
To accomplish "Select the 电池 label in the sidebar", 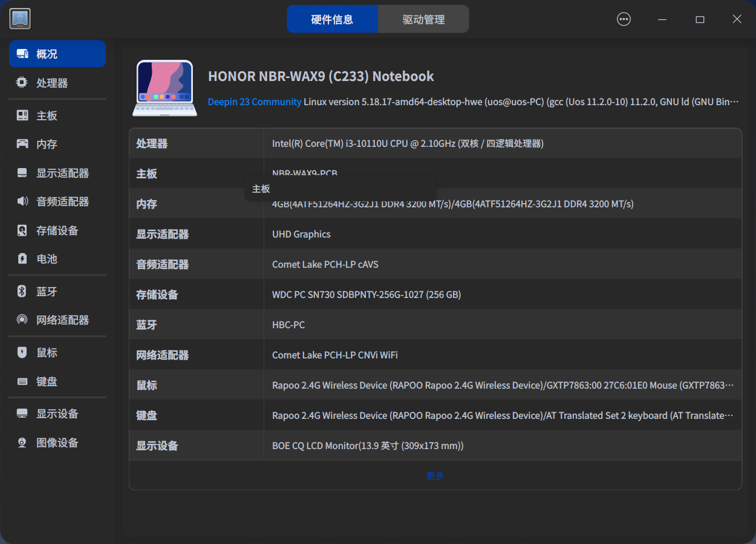I will (47, 259).
